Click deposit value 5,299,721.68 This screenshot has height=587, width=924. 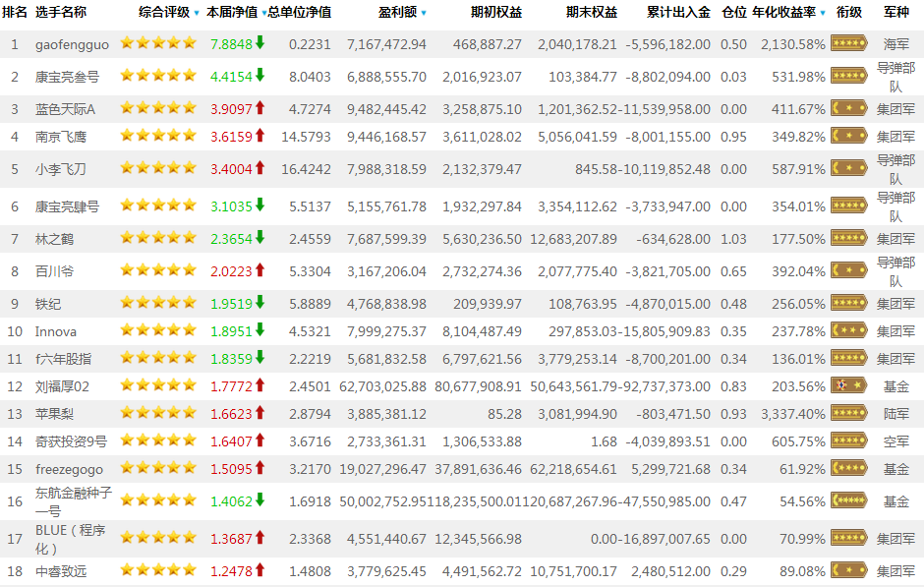pos(670,469)
